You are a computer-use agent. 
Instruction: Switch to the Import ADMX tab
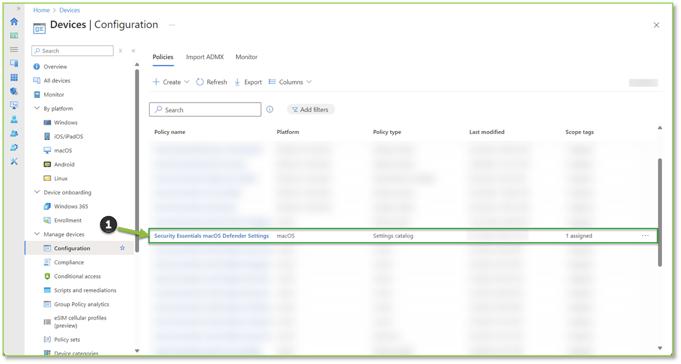pyautogui.click(x=205, y=57)
